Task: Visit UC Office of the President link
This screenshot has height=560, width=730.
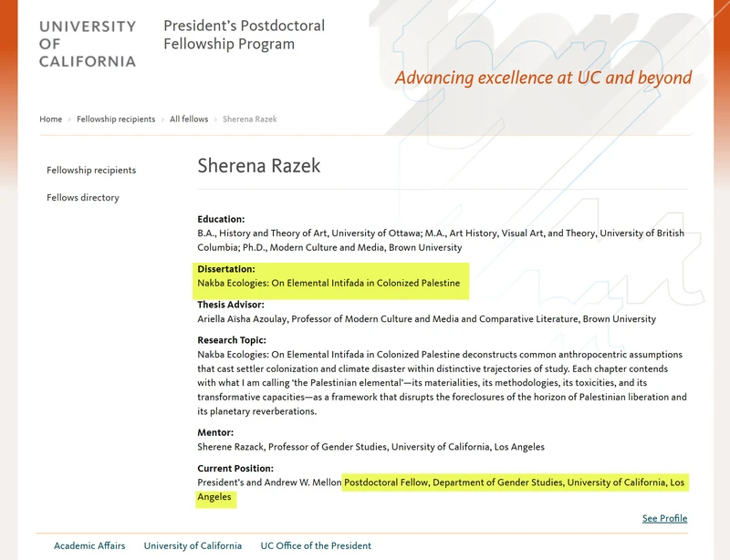Action: pos(316,545)
